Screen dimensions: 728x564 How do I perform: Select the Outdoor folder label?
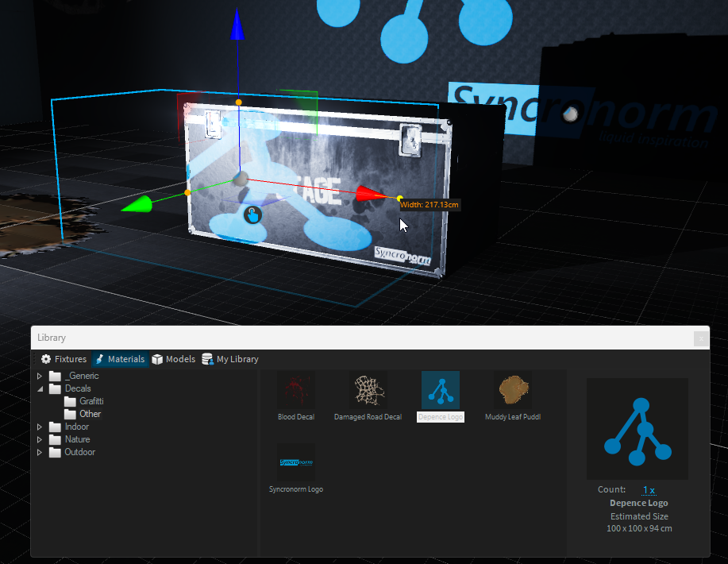click(80, 452)
